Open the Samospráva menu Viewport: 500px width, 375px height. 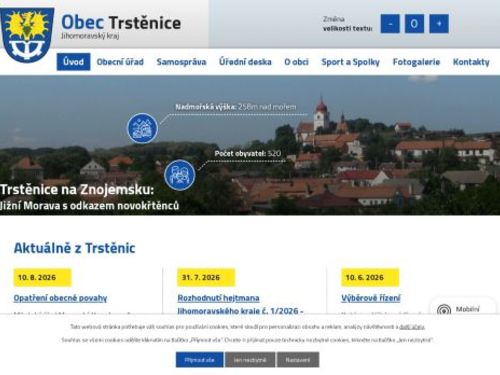[181, 62]
